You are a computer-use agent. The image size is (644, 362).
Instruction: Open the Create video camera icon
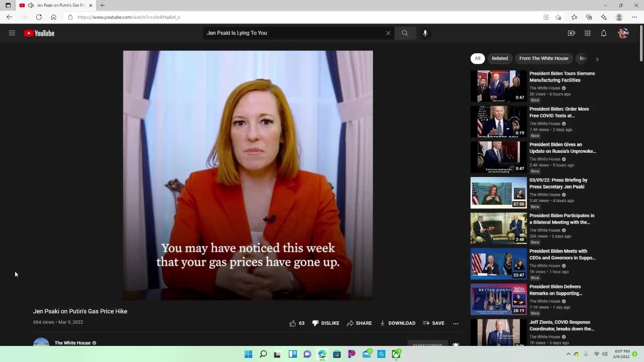coord(572,33)
